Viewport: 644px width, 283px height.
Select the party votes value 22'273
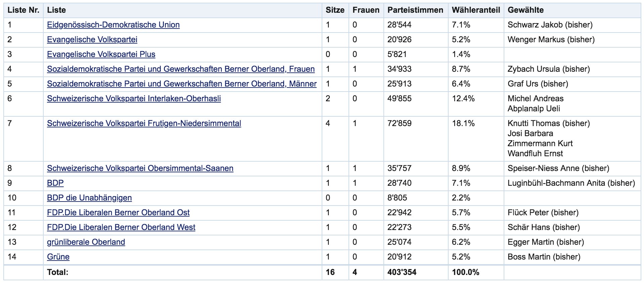[x=400, y=227]
